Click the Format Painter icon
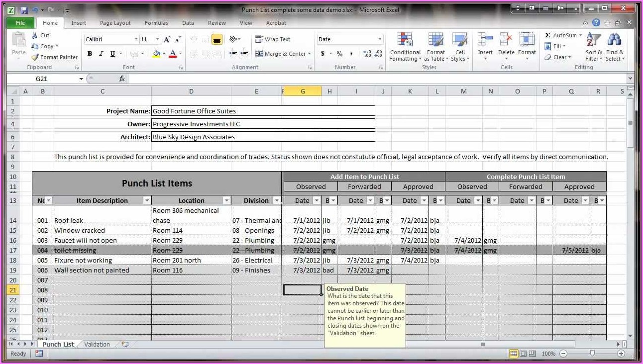This screenshot has height=364, width=643. point(35,57)
